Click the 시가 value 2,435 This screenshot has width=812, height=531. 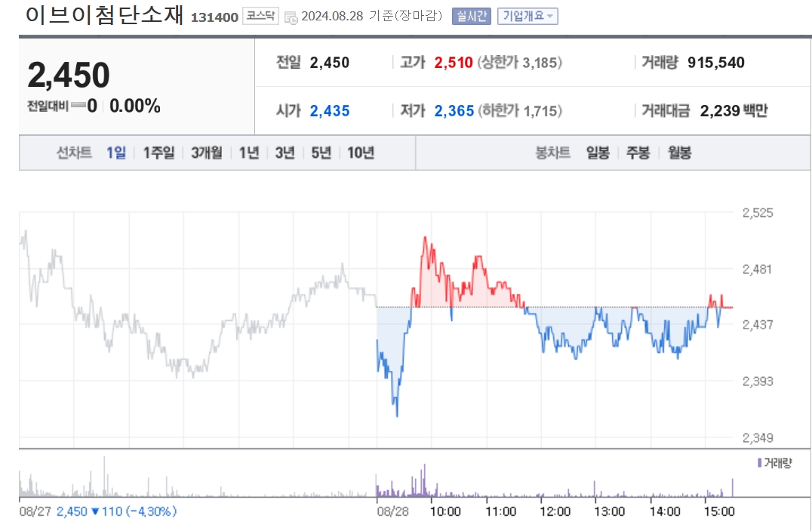click(330, 110)
